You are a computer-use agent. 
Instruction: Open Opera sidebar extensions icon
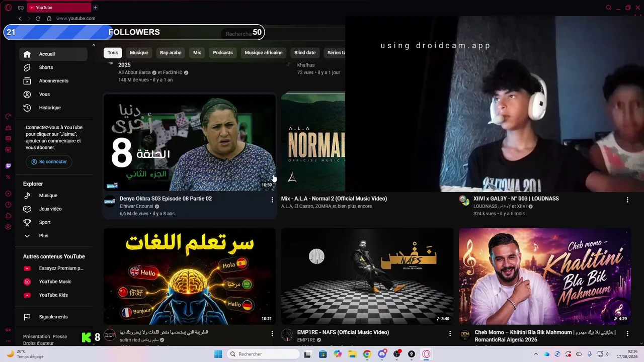coord(8,216)
